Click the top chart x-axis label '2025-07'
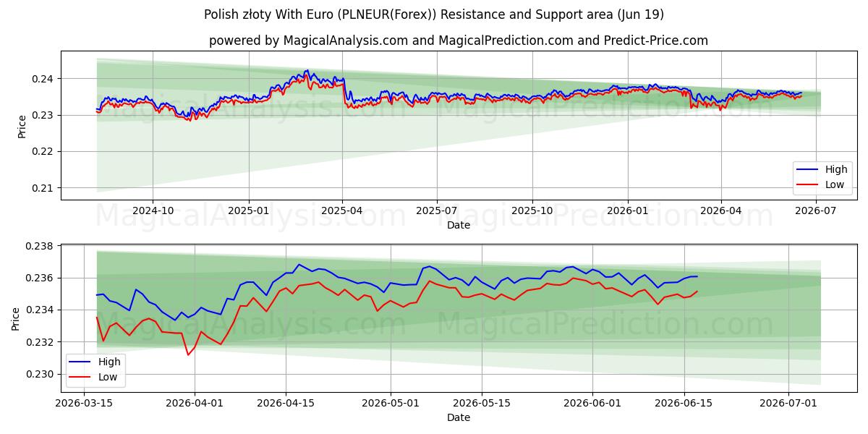Image resolution: width=868 pixels, height=434 pixels. pos(437,210)
